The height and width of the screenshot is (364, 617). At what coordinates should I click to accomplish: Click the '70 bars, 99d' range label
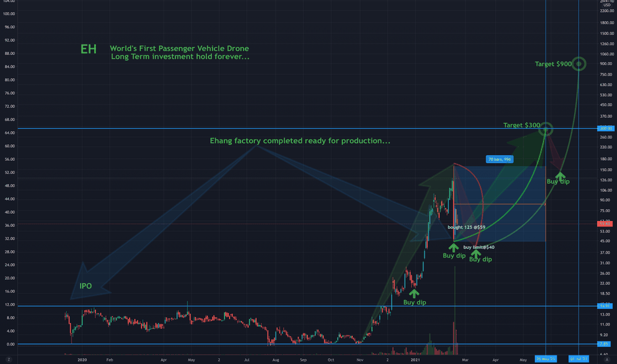(x=499, y=159)
